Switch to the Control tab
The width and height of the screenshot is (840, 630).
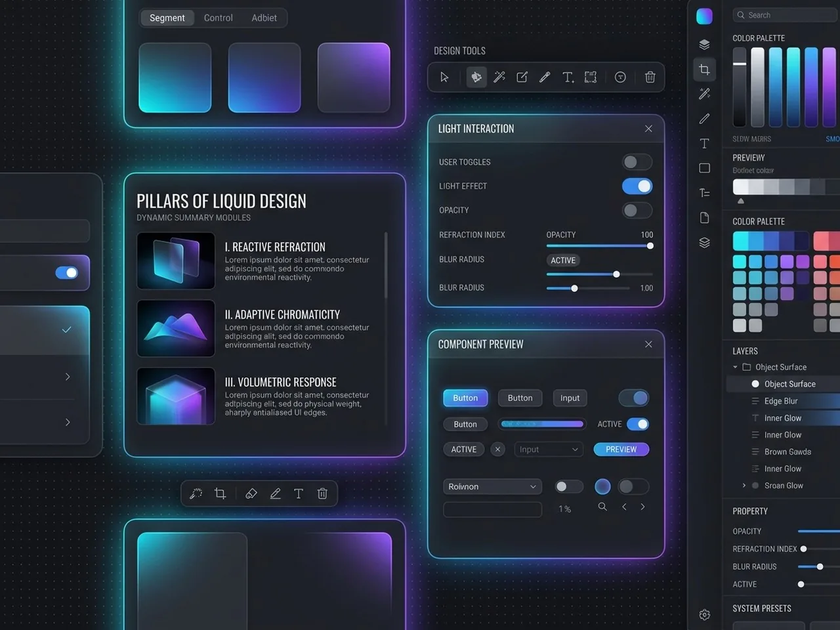[x=218, y=18]
